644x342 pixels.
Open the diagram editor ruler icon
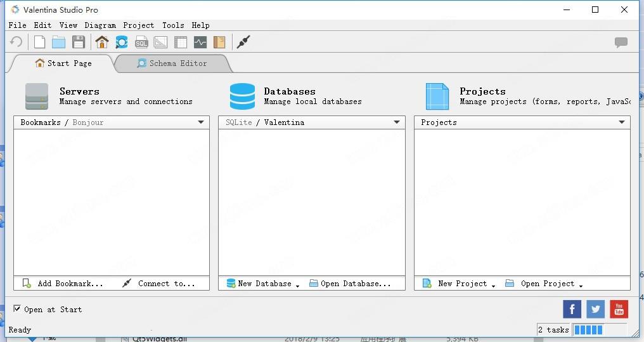tap(160, 42)
